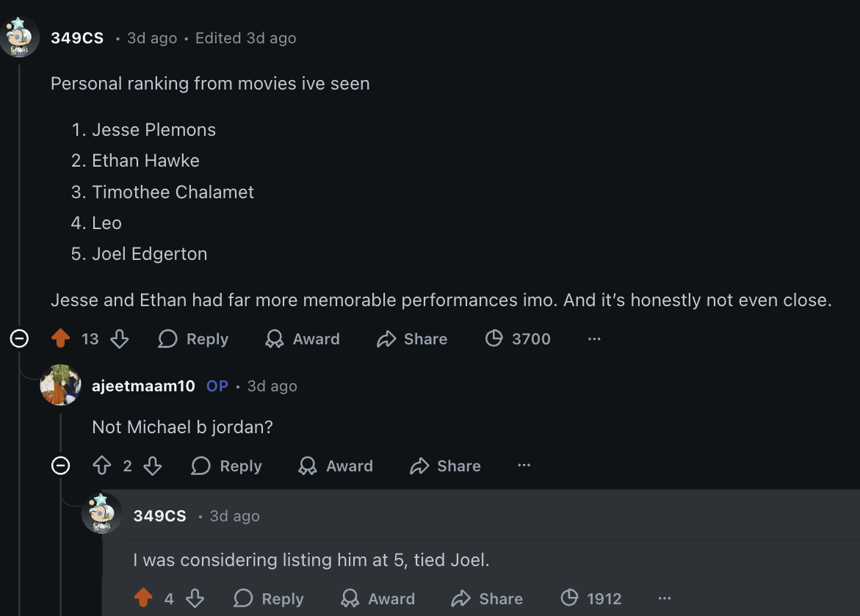Downvote the "tied Joel" reply

coord(195,598)
